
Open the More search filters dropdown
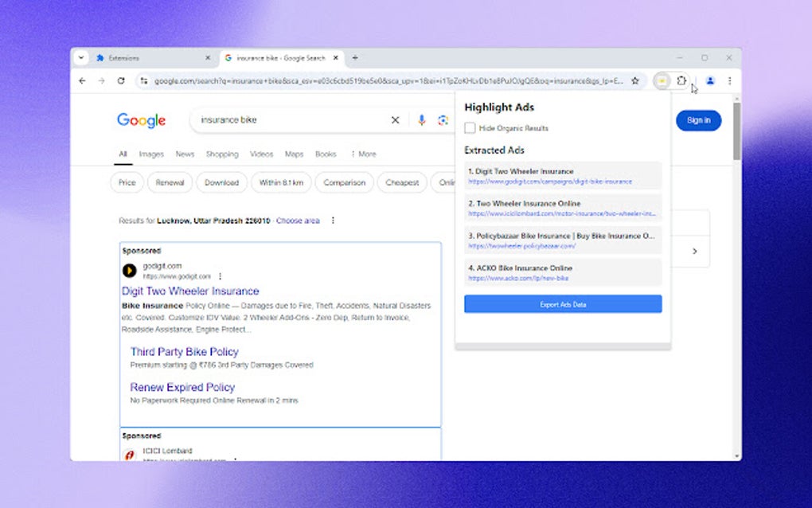click(x=363, y=154)
